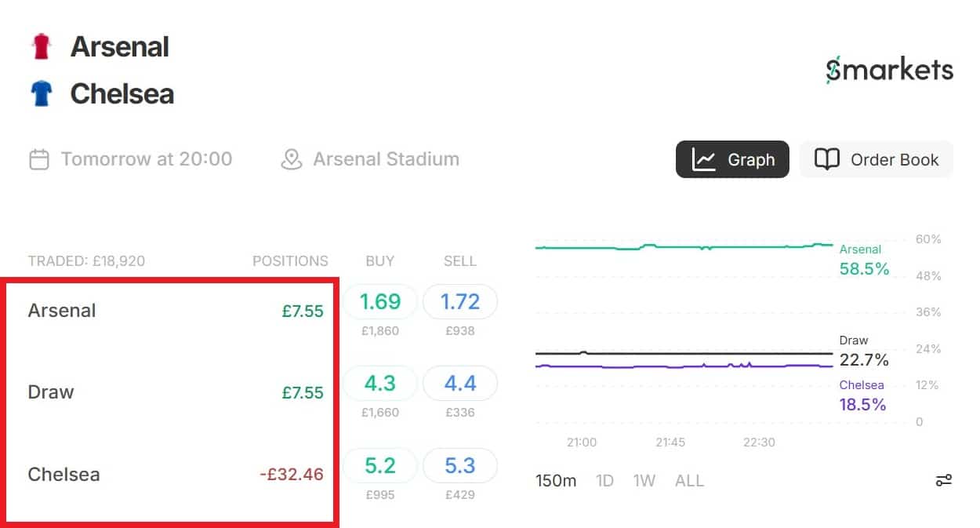
Task: Select the 1D time range
Action: (x=604, y=480)
